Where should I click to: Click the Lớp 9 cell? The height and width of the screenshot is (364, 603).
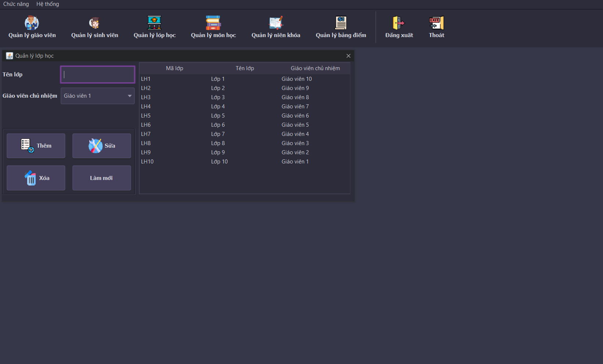[x=245, y=152]
